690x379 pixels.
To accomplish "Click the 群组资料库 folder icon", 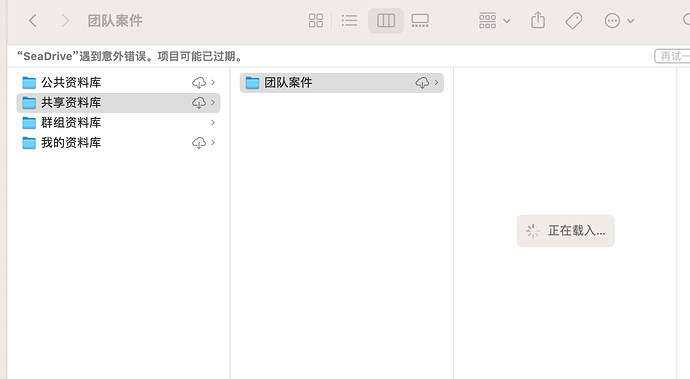I will 29,122.
